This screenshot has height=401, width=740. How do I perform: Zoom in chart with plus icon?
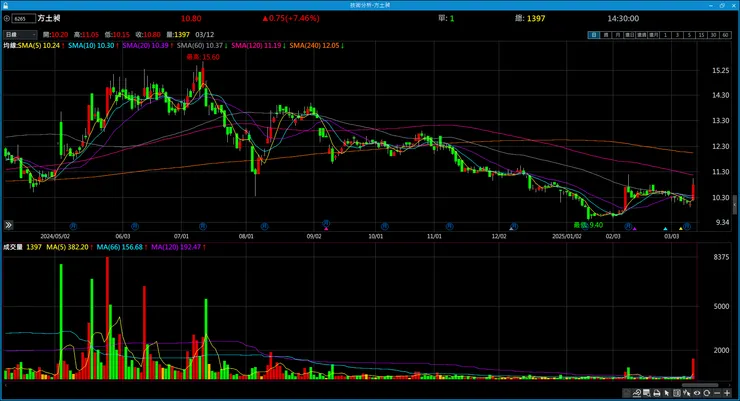click(x=727, y=393)
